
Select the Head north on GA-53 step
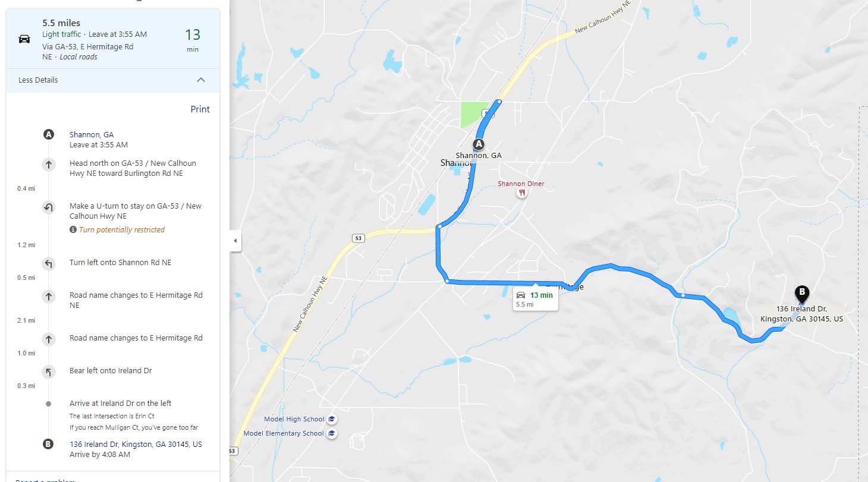tap(133, 168)
